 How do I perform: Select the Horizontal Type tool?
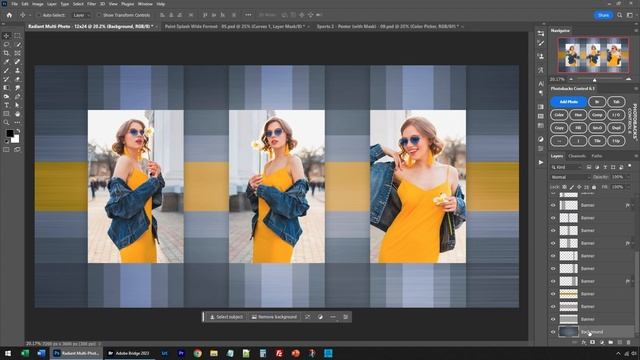(7, 105)
